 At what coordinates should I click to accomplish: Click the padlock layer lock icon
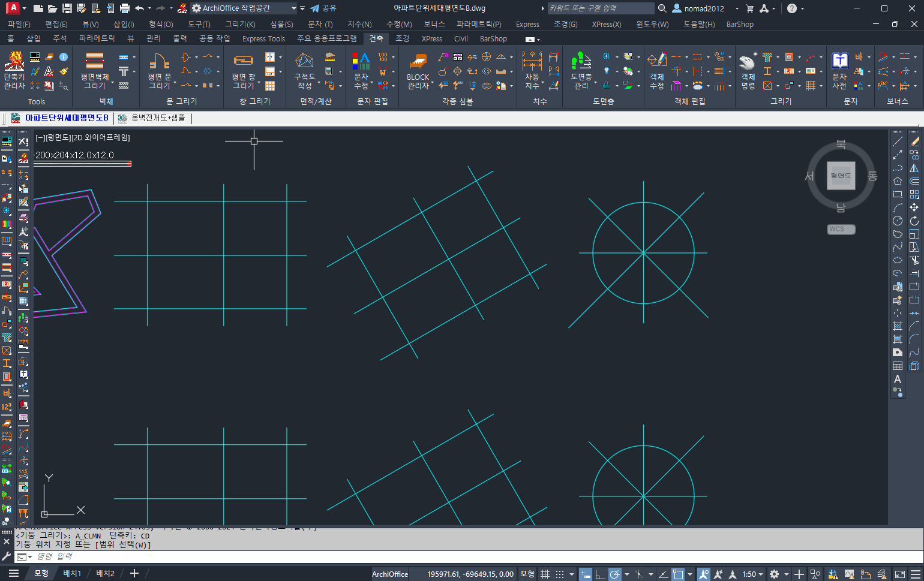coord(606,86)
